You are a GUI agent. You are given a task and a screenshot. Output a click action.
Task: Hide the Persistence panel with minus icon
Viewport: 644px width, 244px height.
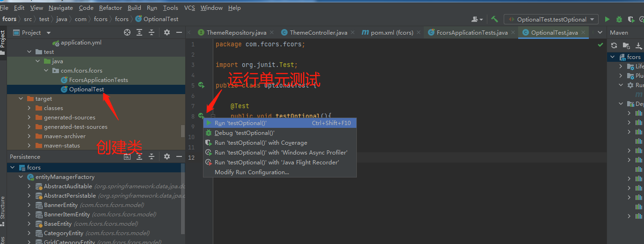[179, 157]
